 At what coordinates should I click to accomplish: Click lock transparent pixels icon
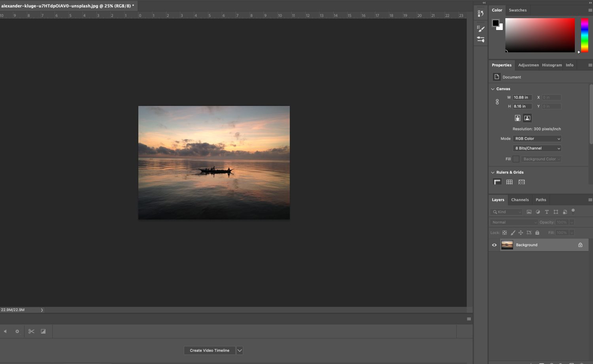point(504,233)
